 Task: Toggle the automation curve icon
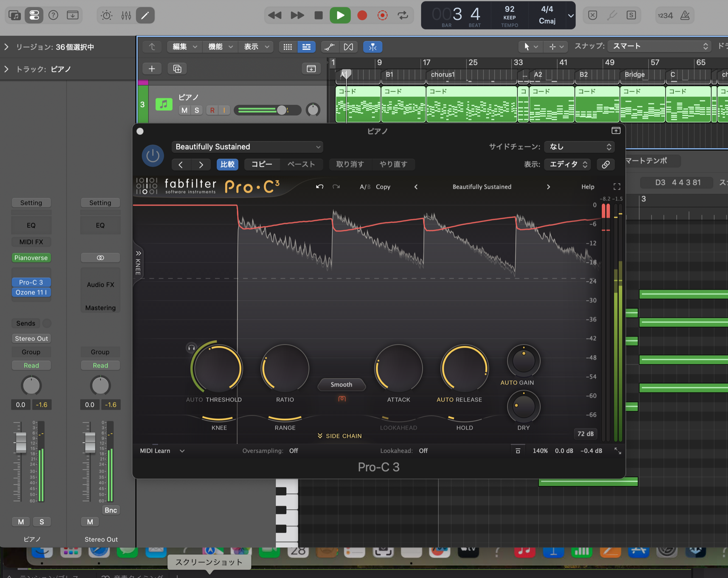pyautogui.click(x=329, y=47)
